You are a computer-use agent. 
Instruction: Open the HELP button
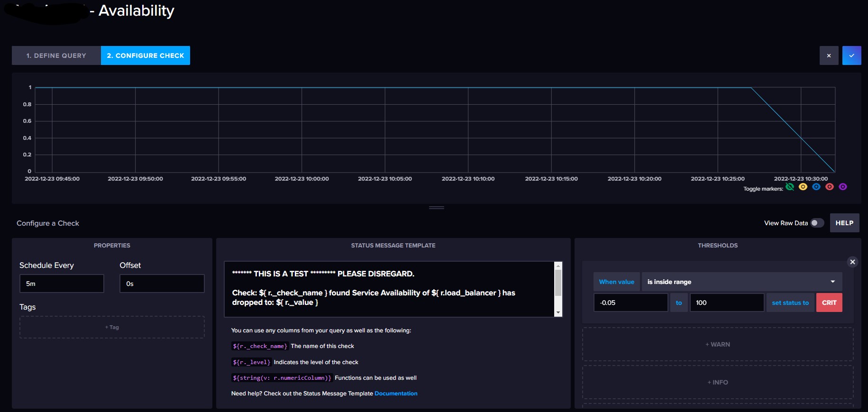pos(844,223)
